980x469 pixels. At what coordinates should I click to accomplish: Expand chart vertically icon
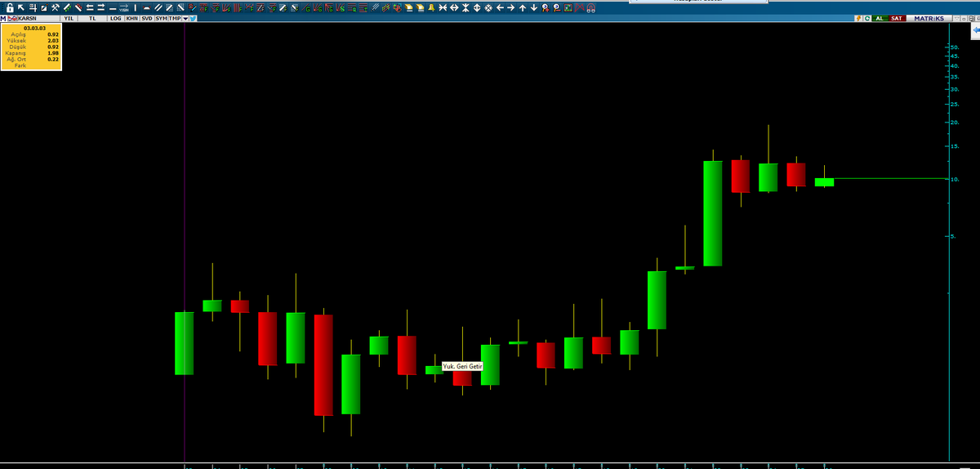477,7
